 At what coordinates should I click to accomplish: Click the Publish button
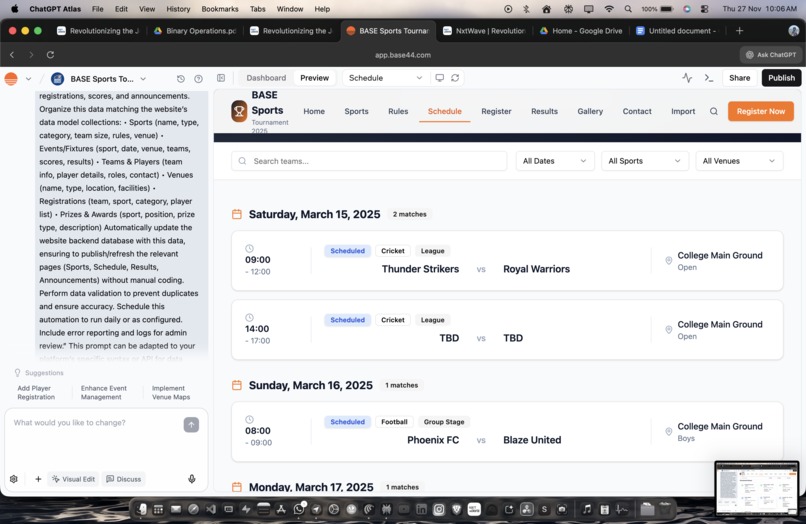(x=781, y=78)
